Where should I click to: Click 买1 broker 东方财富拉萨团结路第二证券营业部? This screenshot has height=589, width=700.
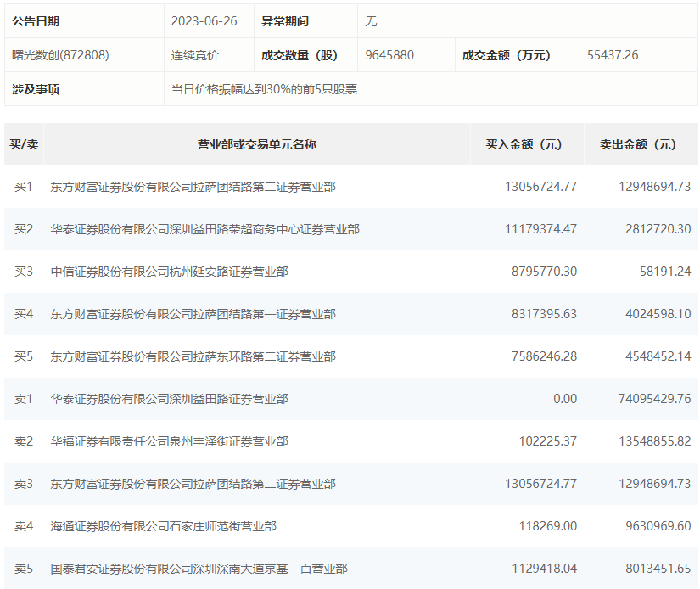pos(193,186)
